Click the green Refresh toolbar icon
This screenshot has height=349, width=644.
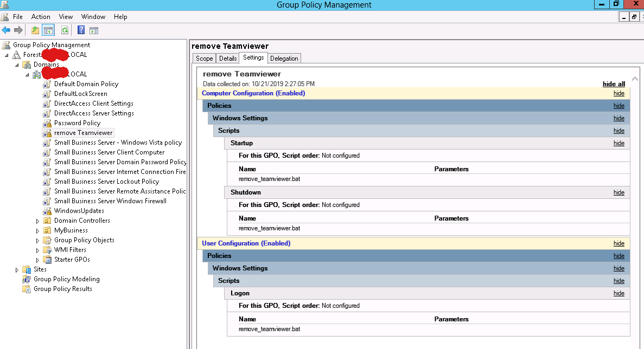(65, 30)
